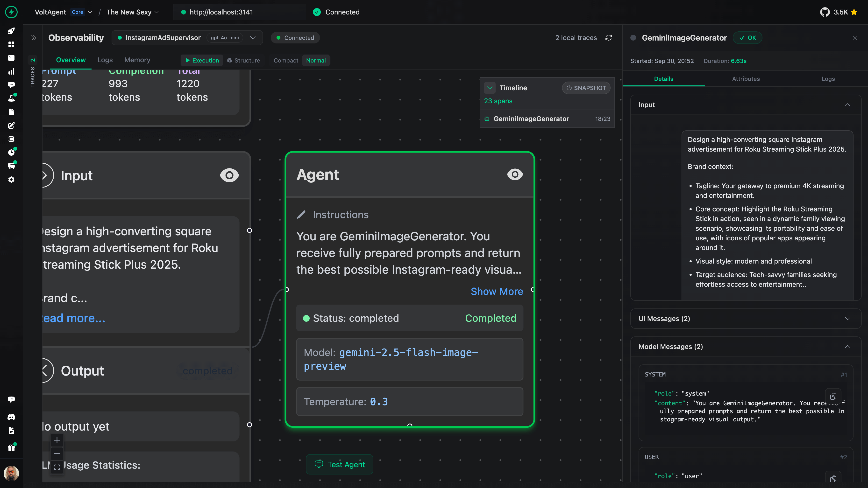
Task: Open the settings gear in sidebar
Action: click(x=11, y=180)
